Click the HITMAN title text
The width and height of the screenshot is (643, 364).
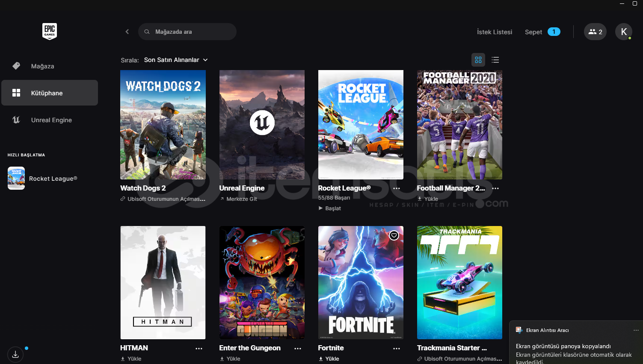(x=134, y=348)
